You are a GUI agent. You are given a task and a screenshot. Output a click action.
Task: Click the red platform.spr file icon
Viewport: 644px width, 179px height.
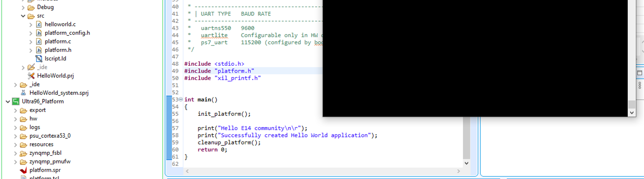point(23,170)
